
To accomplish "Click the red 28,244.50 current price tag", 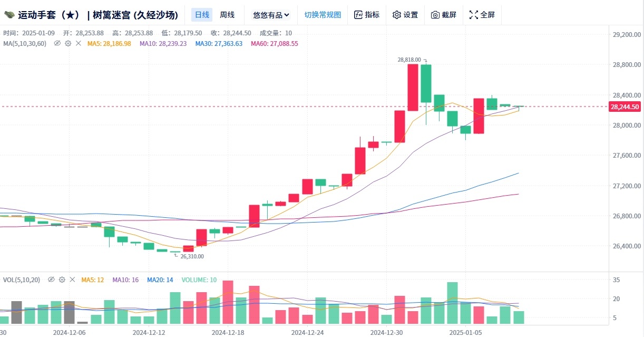I will pos(625,107).
